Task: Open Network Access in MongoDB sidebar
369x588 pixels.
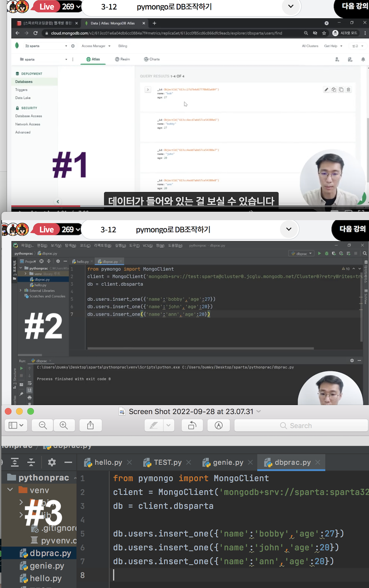Action: (x=27, y=124)
